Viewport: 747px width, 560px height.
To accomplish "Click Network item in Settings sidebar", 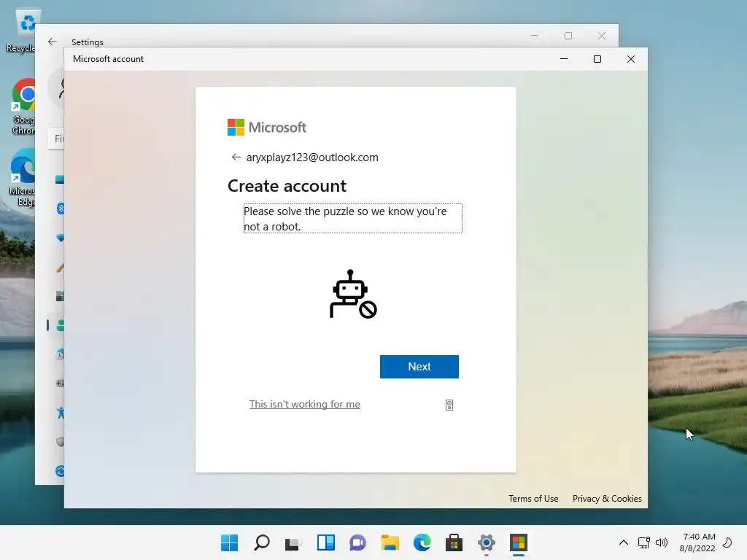I will click(60, 238).
